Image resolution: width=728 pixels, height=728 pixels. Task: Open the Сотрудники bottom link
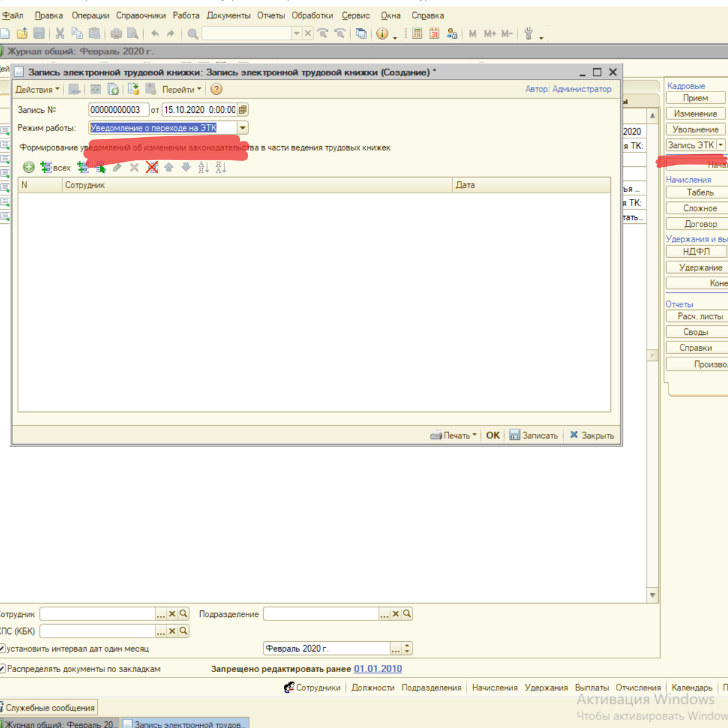click(312, 687)
